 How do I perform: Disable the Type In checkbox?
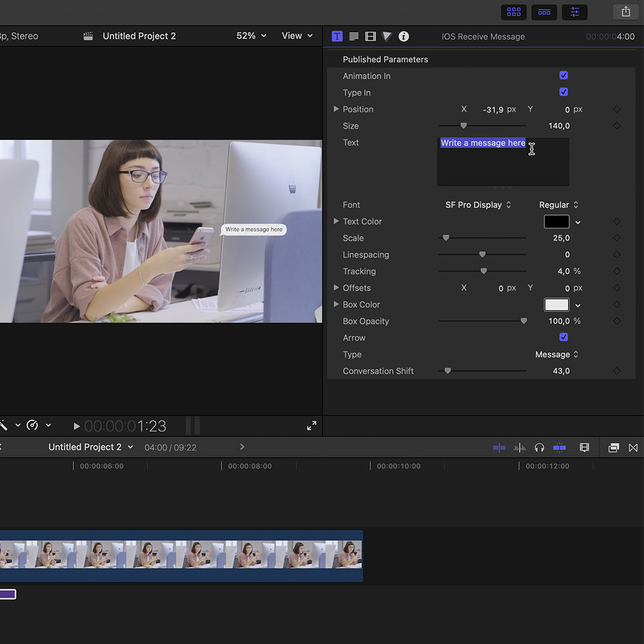tap(563, 92)
